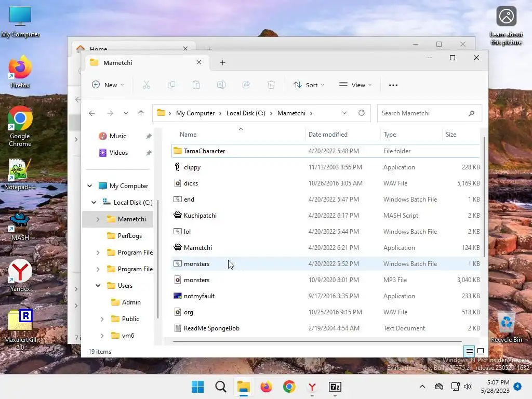Expand the Mametchi folder in tree
Image resolution: width=532 pixels, height=399 pixels.
98,220
